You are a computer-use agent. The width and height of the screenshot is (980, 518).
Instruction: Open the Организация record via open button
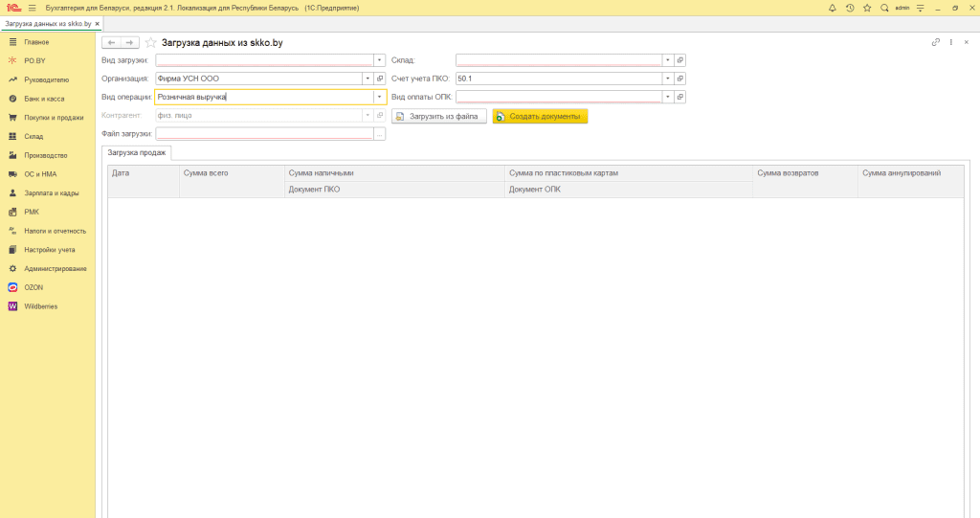pyautogui.click(x=380, y=79)
